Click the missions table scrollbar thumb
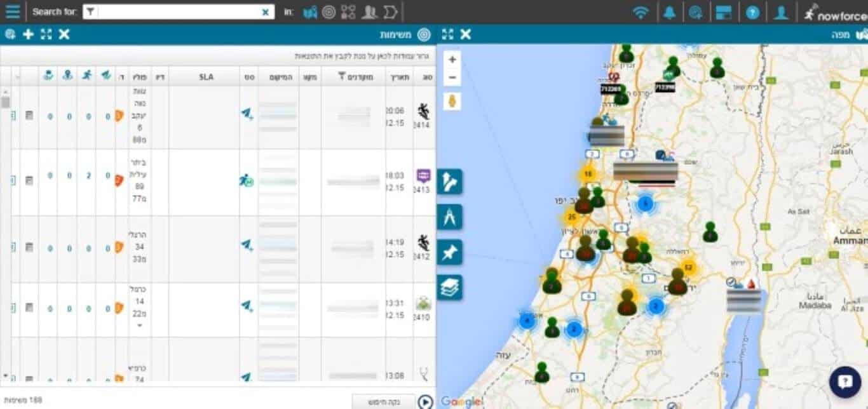 click(x=5, y=102)
